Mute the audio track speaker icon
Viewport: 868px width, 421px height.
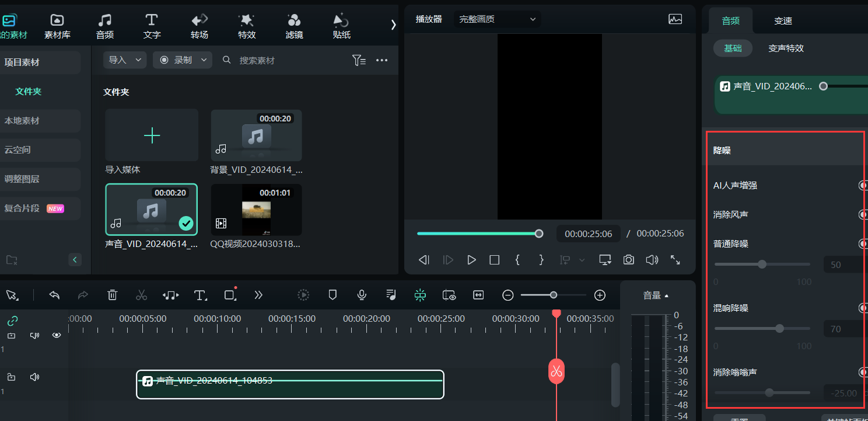(x=34, y=377)
